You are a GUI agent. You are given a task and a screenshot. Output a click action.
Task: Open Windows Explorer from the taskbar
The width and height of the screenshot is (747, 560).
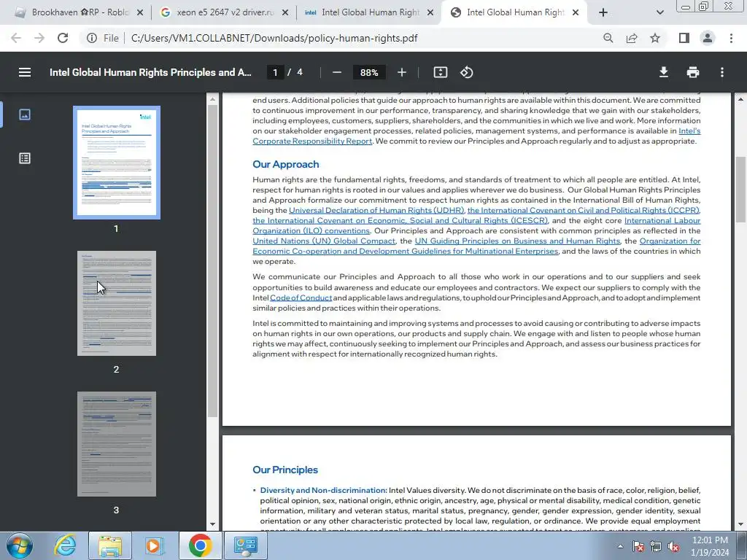click(110, 545)
